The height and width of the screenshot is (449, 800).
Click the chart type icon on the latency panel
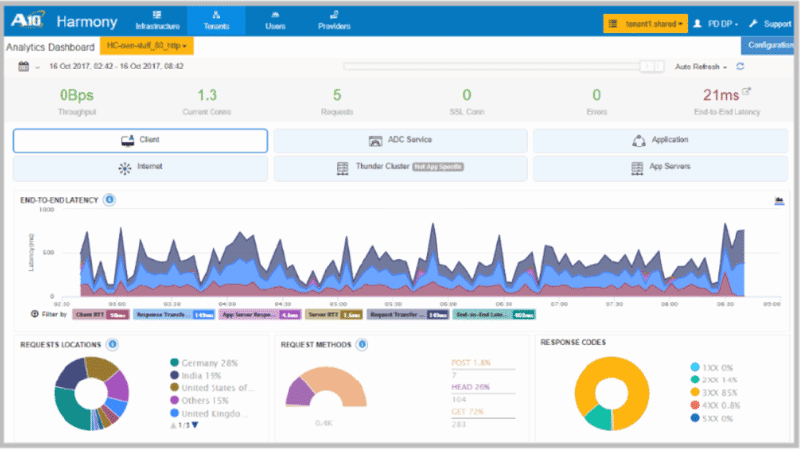pos(779,201)
